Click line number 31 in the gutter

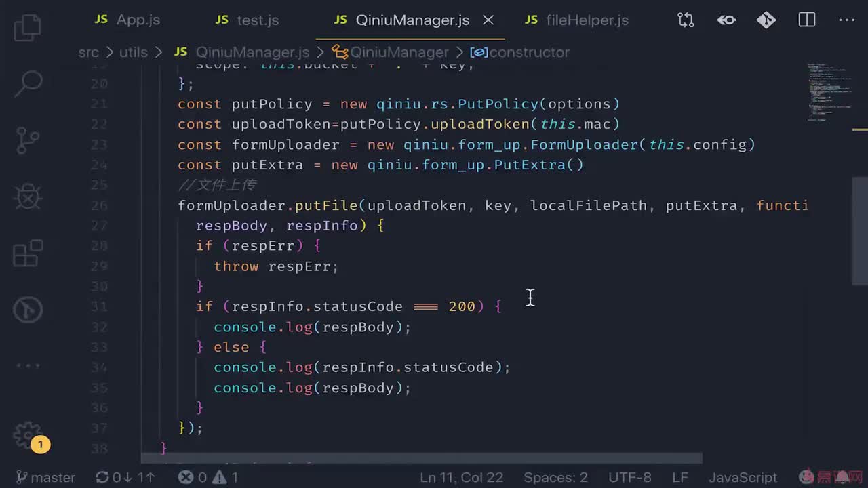click(99, 306)
